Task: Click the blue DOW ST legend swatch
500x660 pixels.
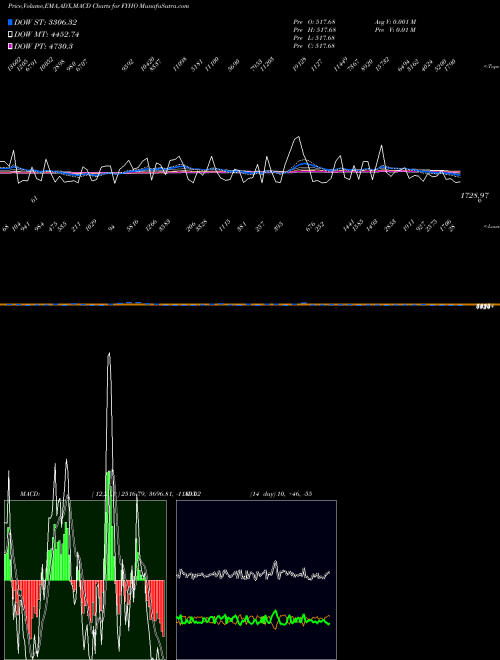Action: [10, 22]
